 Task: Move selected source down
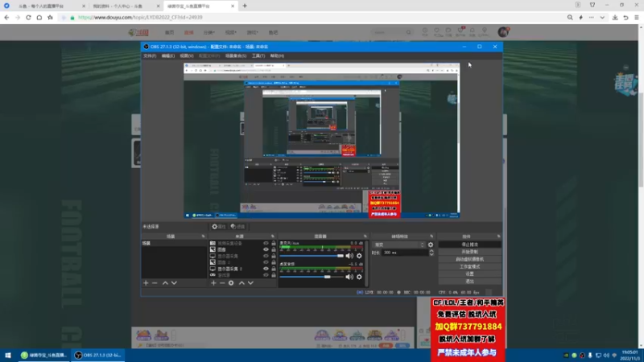(250, 283)
